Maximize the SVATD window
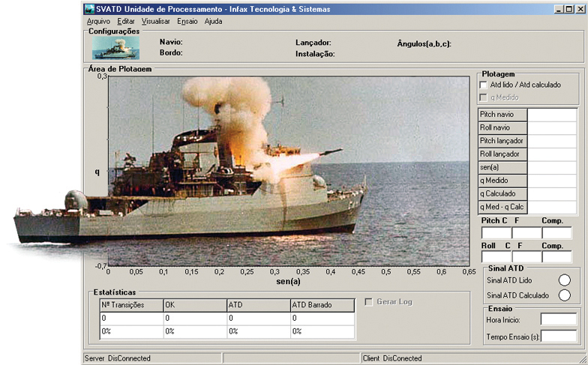 [568, 9]
